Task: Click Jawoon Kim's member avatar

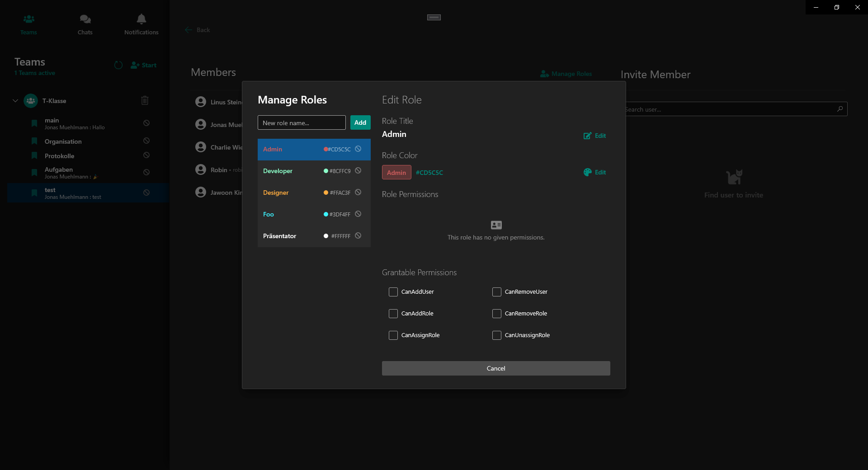Action: [x=201, y=192]
